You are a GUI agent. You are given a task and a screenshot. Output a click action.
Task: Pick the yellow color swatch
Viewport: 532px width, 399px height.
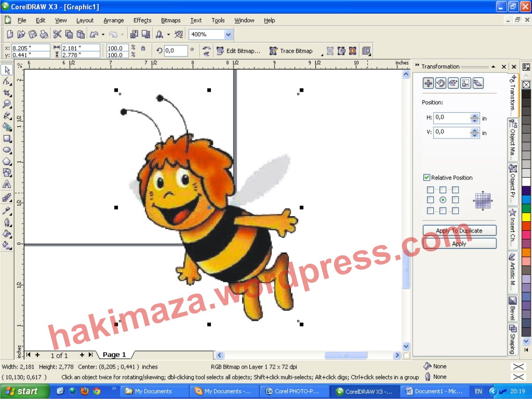click(x=526, y=217)
